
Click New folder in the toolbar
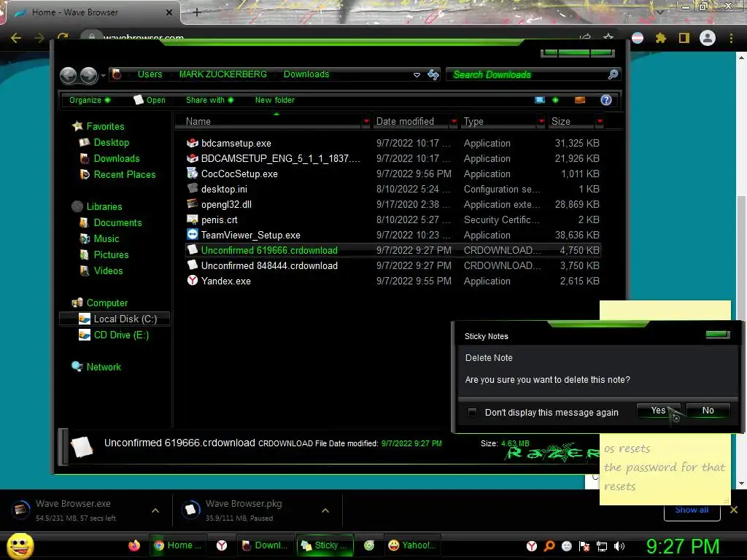pyautogui.click(x=275, y=100)
